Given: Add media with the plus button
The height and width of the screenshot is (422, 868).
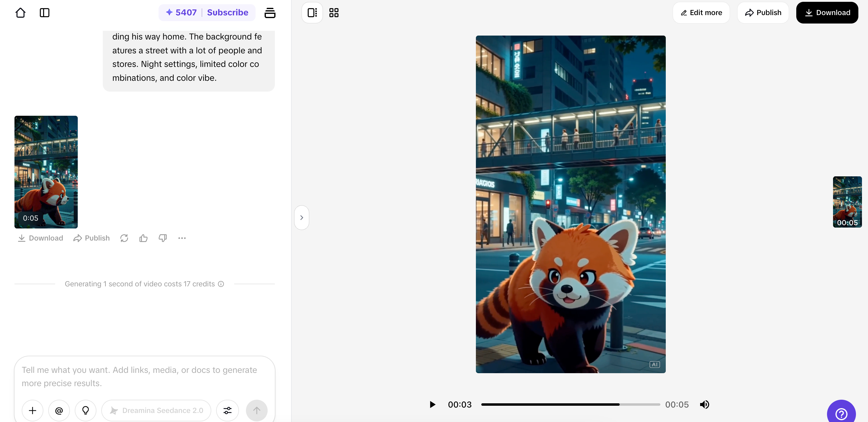Looking at the screenshot, I should click(32, 411).
